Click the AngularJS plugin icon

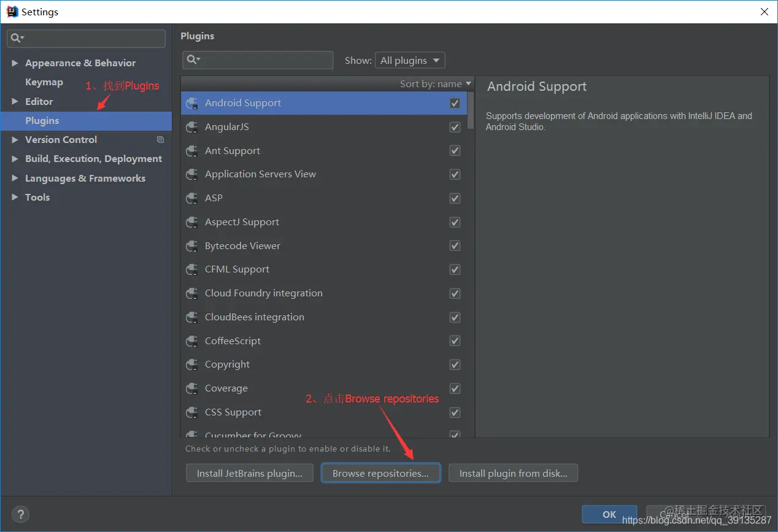click(192, 127)
